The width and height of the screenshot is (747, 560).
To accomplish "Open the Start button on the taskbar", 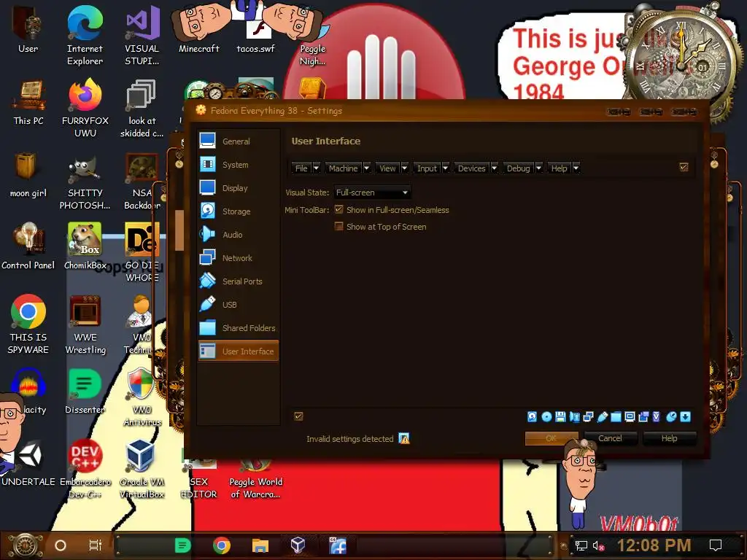I will (26, 545).
